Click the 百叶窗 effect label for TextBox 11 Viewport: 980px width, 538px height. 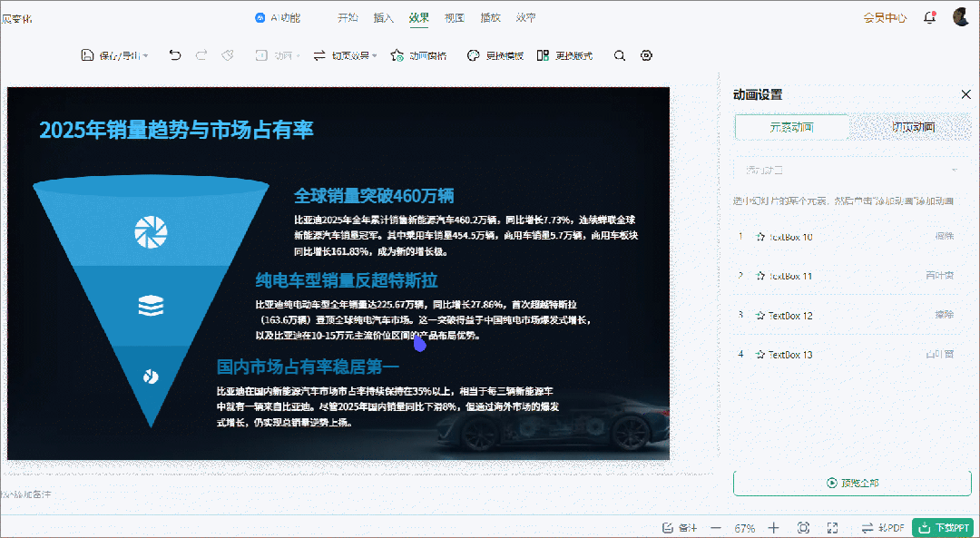click(x=940, y=276)
